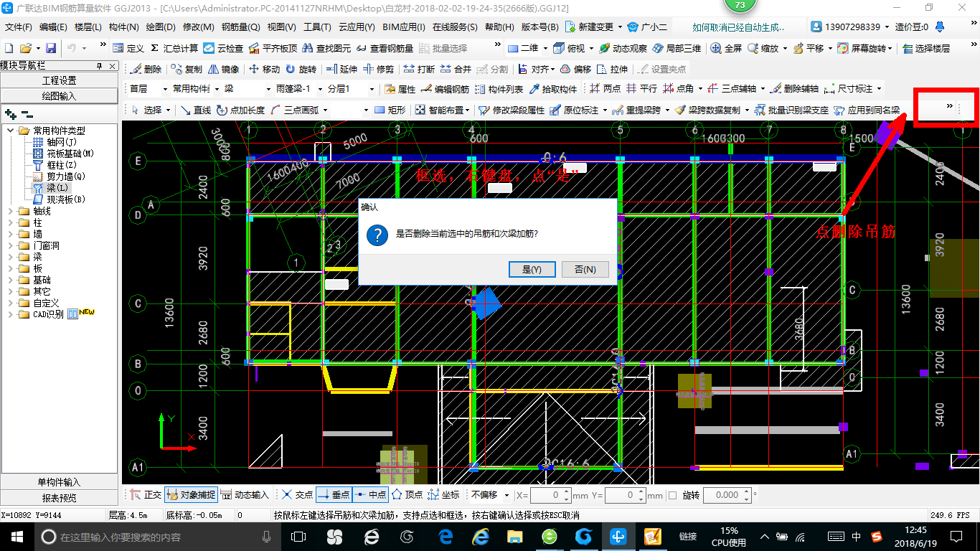Viewport: 980px width, 551px height.
Task: Click 全屏 full screen zoom icon
Action: [727, 48]
